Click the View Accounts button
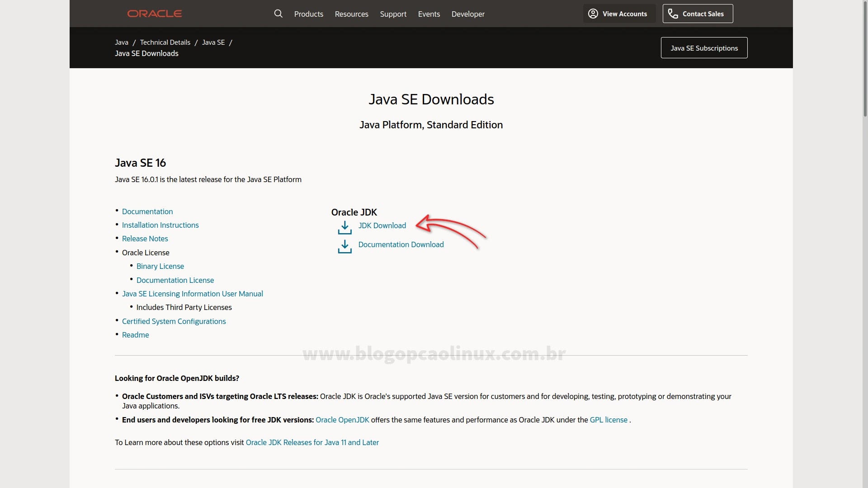Viewport: 868px width, 488px height. coord(619,14)
